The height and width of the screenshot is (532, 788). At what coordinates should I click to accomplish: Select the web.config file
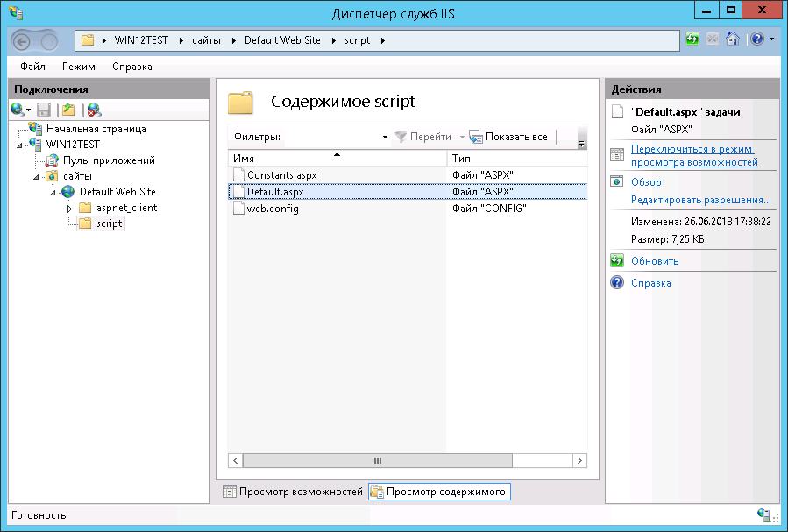(x=272, y=209)
